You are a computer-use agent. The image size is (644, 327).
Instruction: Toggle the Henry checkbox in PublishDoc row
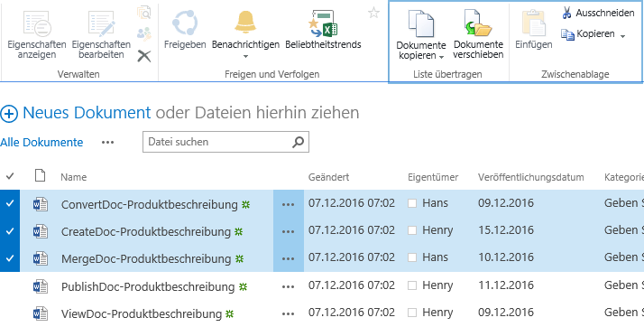[x=412, y=285]
